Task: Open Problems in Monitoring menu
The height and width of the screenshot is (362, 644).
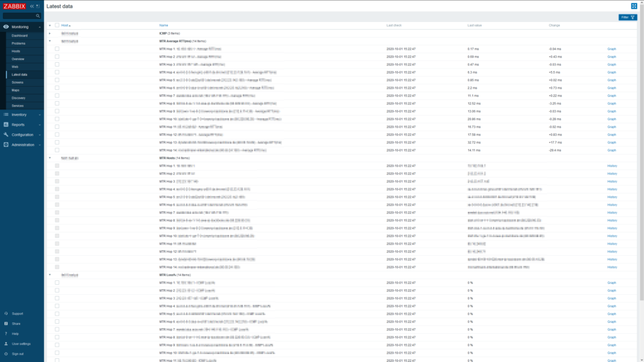Action: [x=18, y=43]
